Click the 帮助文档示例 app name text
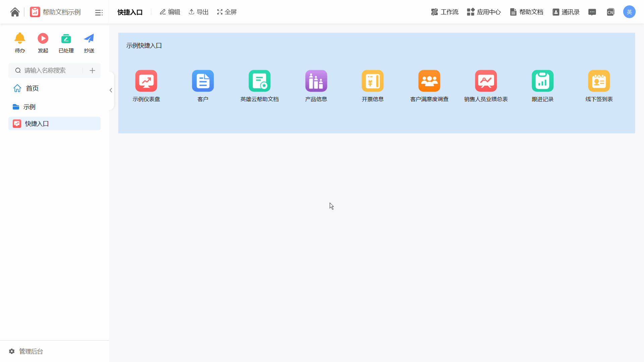Screen dimensions: 644x362 [x=62, y=12]
